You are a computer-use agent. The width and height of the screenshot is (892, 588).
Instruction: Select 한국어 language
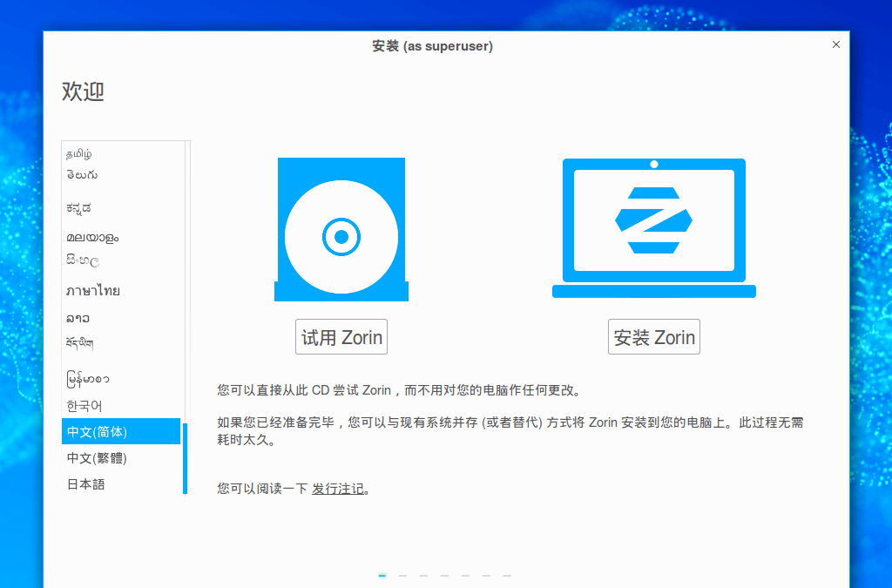(120, 405)
